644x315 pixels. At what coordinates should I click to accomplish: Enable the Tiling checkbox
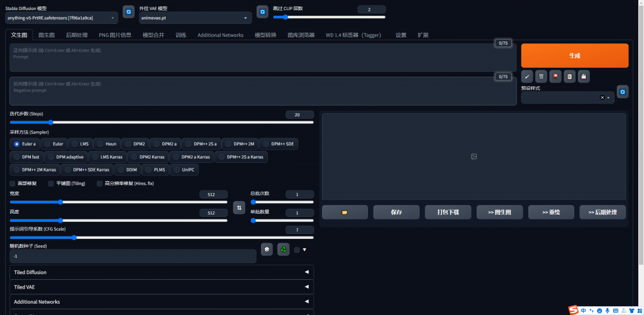point(51,184)
